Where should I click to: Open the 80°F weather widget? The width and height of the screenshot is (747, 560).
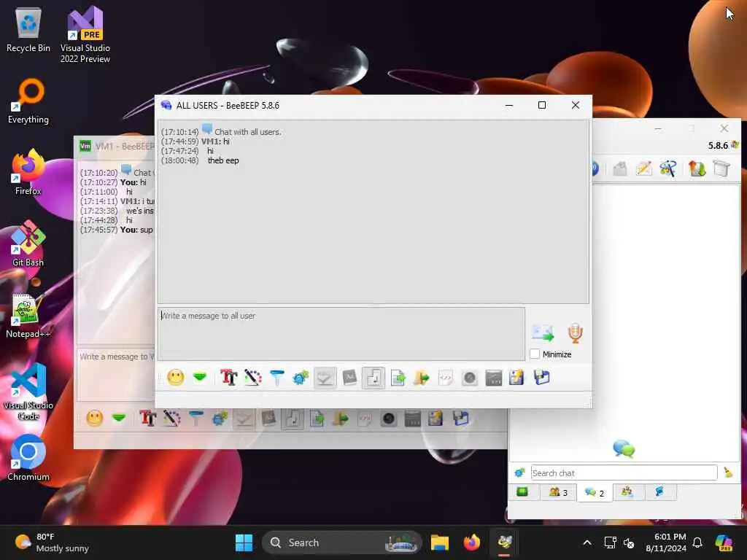tap(52, 542)
